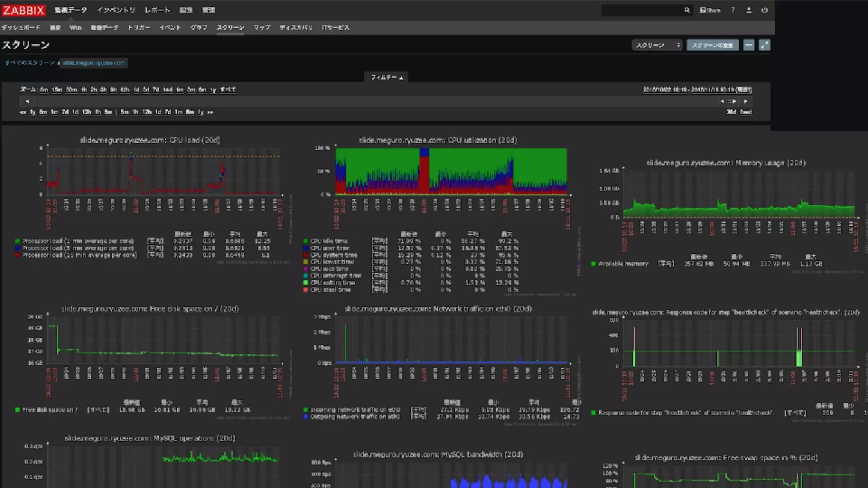The height and width of the screenshot is (488, 868).
Task: Click 'Incoming network traffic on eth0' legend text
Action: pyautogui.click(x=355, y=410)
